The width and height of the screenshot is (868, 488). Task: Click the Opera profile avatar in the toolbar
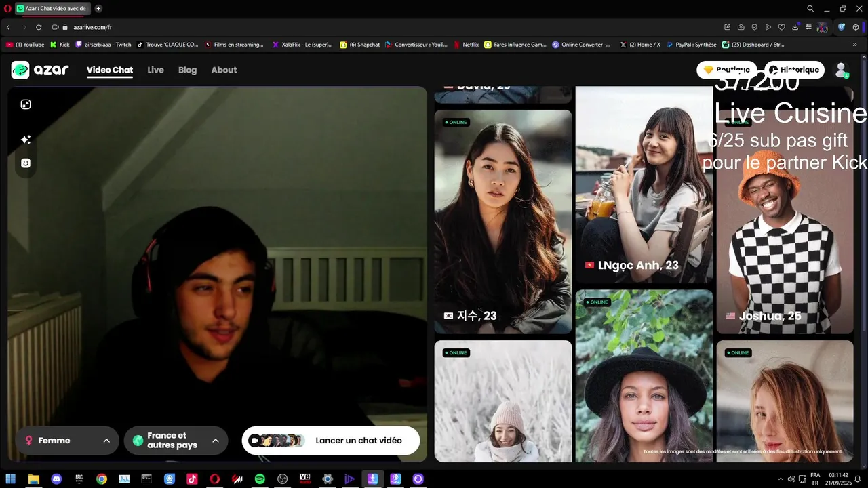(823, 27)
